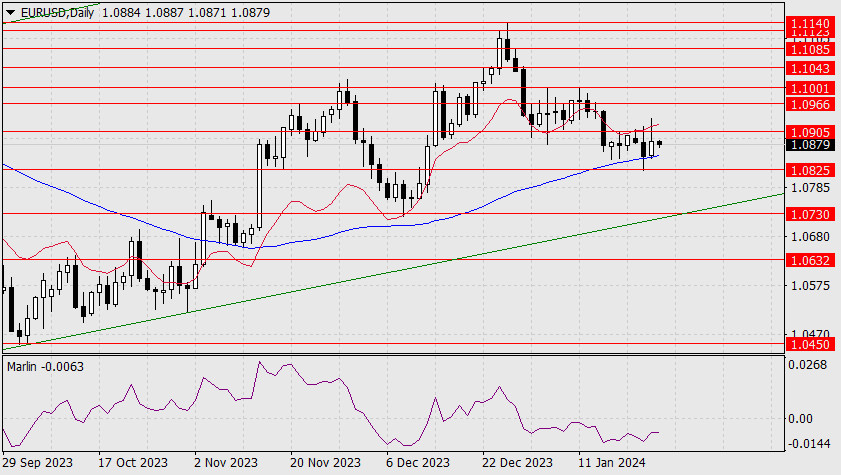841x475 pixels.
Task: Select the 1.0730 red price level label
Action: point(810,214)
